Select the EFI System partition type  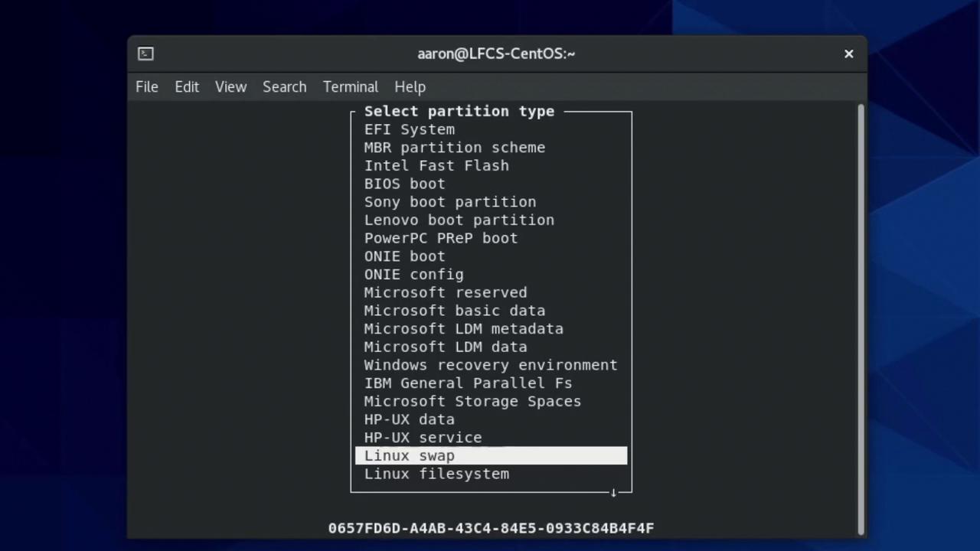(x=410, y=129)
